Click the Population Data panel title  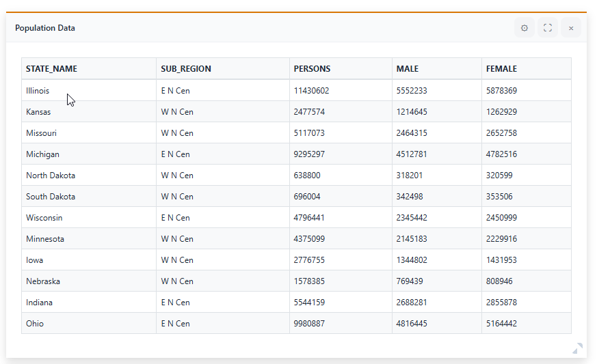click(45, 28)
